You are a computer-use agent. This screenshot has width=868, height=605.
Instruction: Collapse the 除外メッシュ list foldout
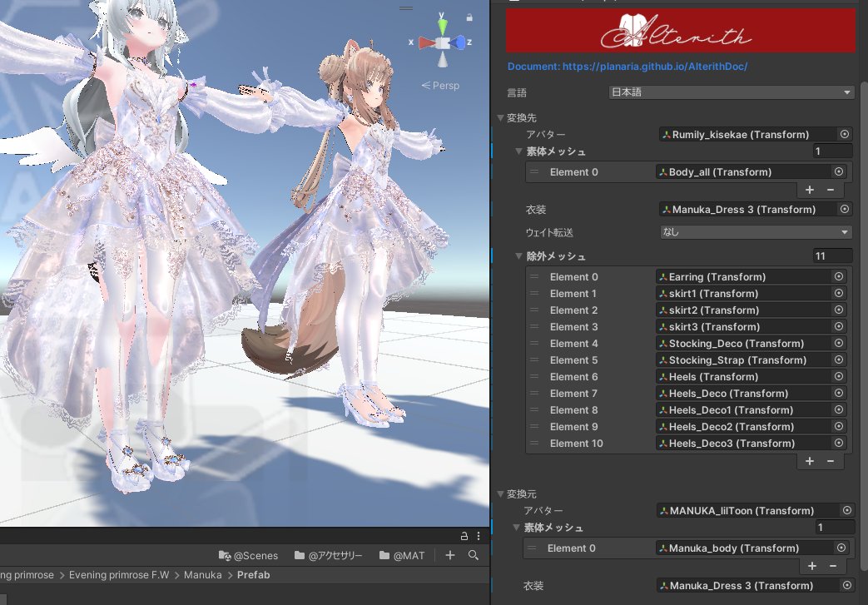point(518,255)
